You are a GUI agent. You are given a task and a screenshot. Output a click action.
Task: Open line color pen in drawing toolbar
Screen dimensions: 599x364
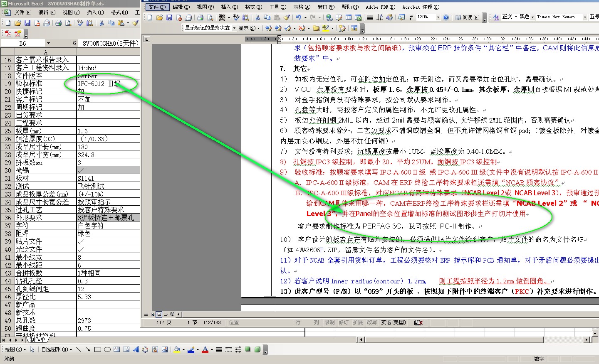coord(191,349)
